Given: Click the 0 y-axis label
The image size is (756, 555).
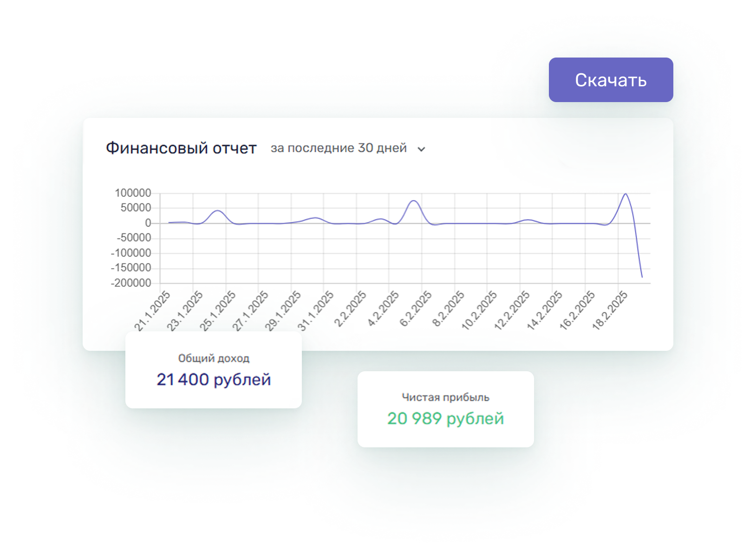Looking at the screenshot, I should [148, 223].
